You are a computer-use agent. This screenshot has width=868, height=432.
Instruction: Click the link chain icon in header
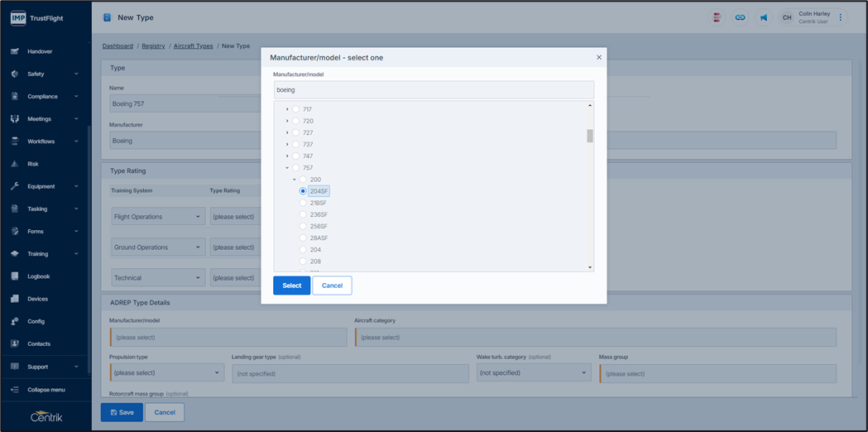point(740,17)
